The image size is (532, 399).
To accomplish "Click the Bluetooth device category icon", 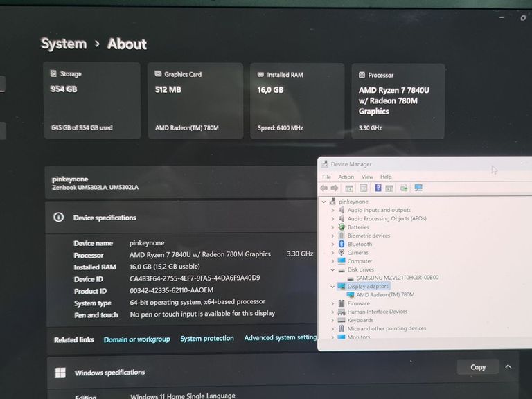I will [341, 244].
